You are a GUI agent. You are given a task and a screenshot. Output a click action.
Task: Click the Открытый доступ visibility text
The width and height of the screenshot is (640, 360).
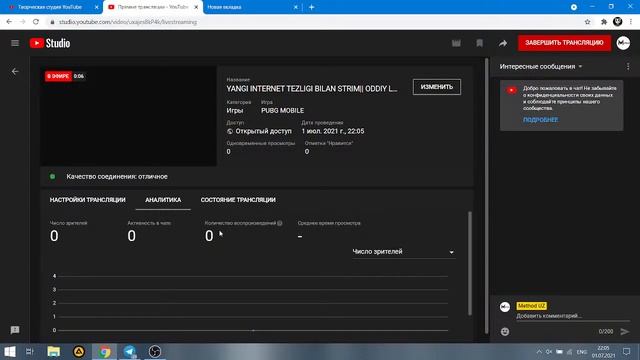point(263,131)
